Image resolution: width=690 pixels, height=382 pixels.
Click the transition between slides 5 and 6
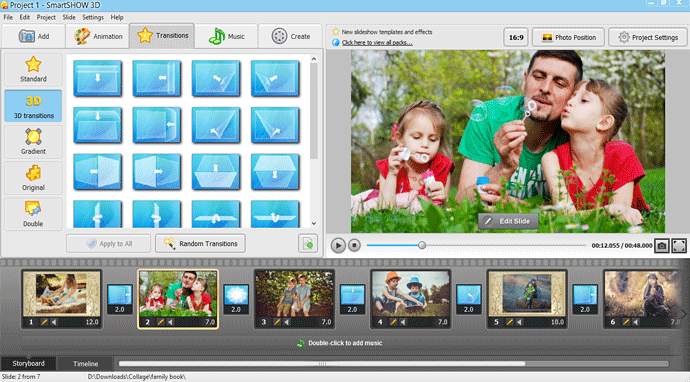pos(585,299)
